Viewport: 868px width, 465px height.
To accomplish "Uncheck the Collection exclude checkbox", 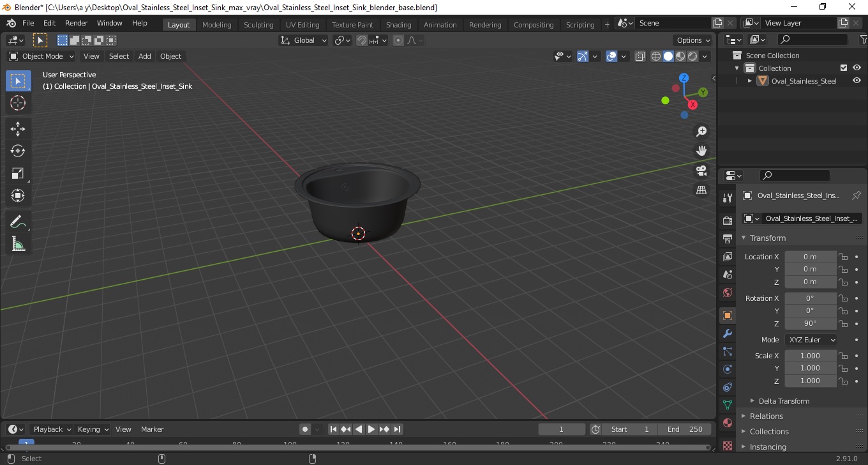I will pos(844,68).
